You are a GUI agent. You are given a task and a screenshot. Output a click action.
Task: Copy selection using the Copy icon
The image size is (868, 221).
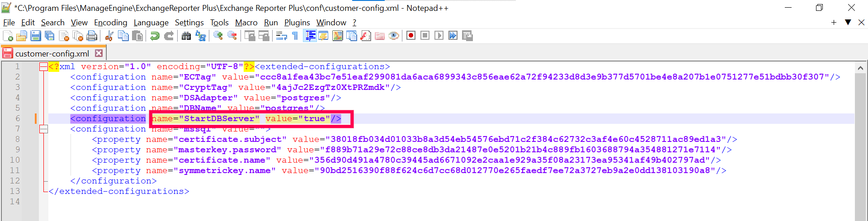123,36
